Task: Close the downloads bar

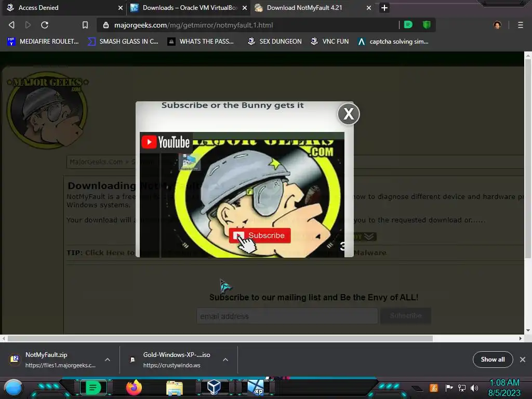Action: click(523, 360)
